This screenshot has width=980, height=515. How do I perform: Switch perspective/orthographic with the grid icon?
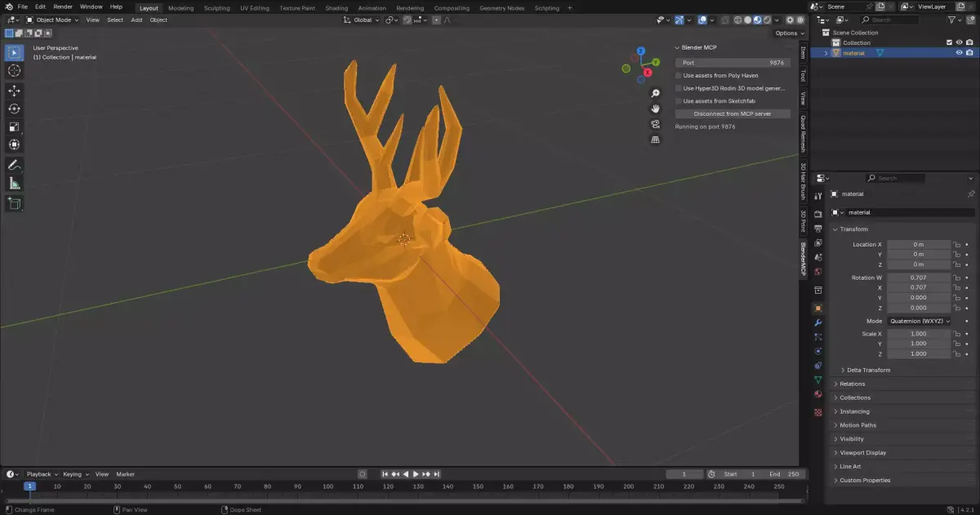point(655,140)
